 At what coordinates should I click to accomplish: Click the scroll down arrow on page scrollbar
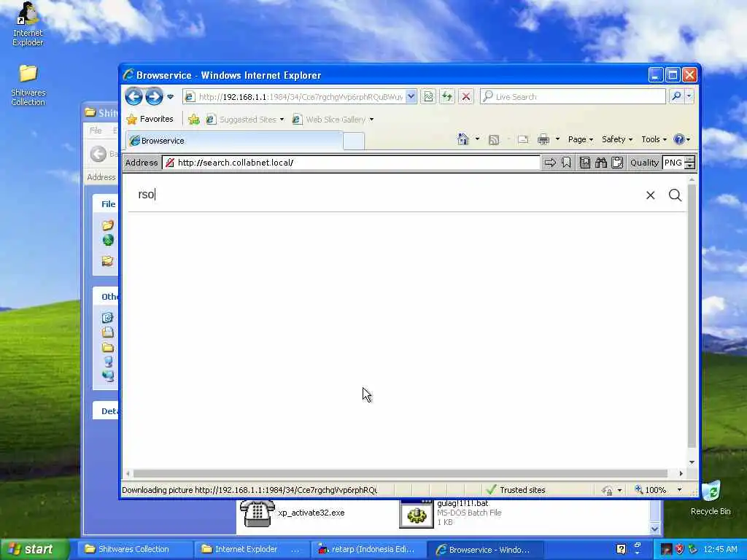pyautogui.click(x=692, y=462)
